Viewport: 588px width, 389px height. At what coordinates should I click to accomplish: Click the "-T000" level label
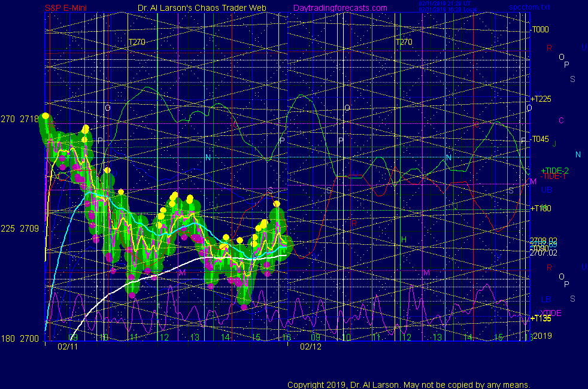(539, 29)
